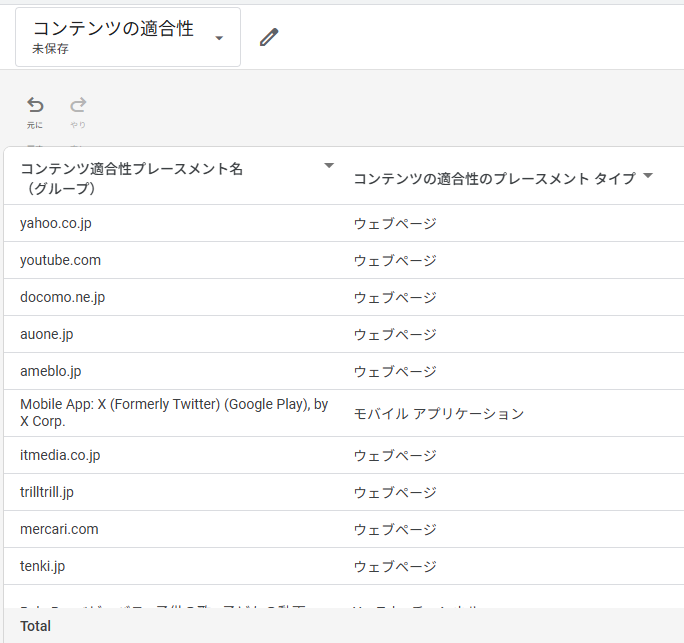Image resolution: width=684 pixels, height=643 pixels.
Task: Open placement type column header dropdown arrow
Action: [648, 176]
